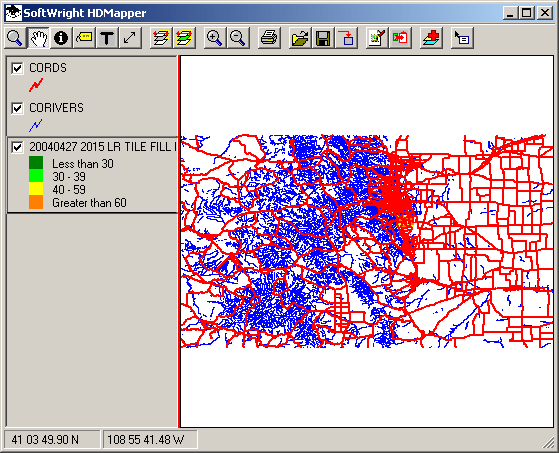Choose the yellow label tag tool
Viewport: 559px width, 453px height.
pyautogui.click(x=84, y=38)
